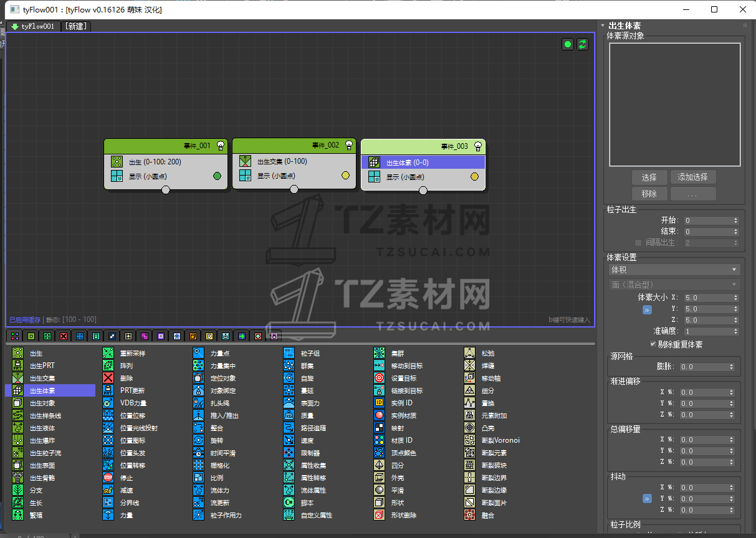
Task: Toggle 事件_002 lightbulb on/off
Action: coord(349,145)
